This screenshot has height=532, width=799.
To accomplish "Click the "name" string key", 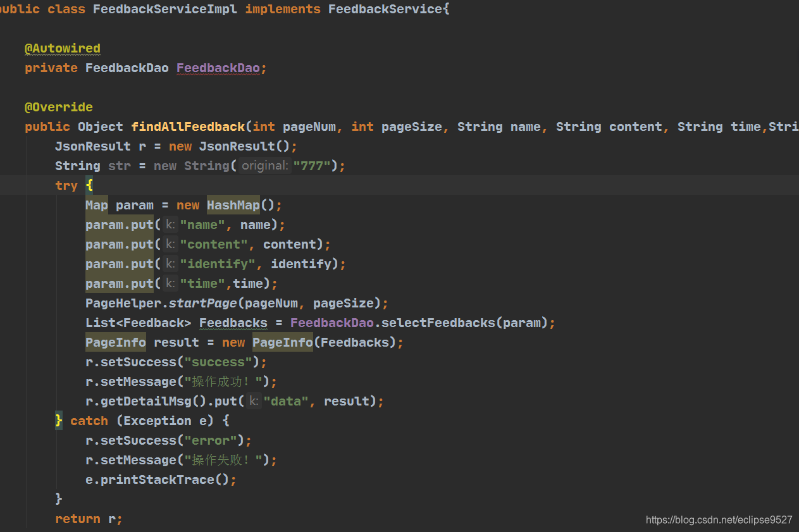I will [202, 225].
